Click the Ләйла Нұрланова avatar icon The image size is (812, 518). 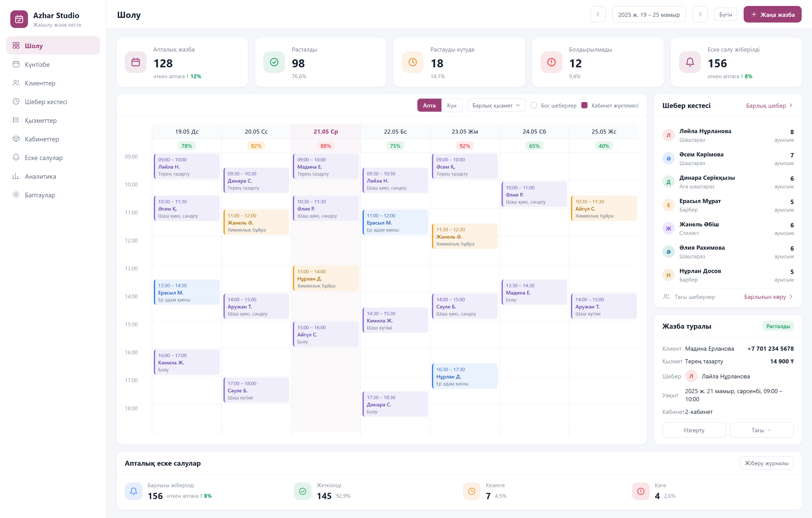pos(668,135)
